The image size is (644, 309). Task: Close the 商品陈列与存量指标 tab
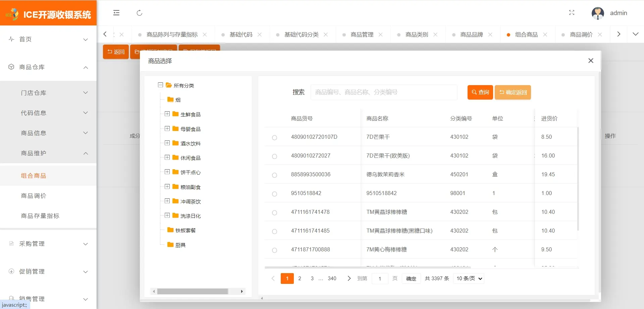tap(205, 35)
